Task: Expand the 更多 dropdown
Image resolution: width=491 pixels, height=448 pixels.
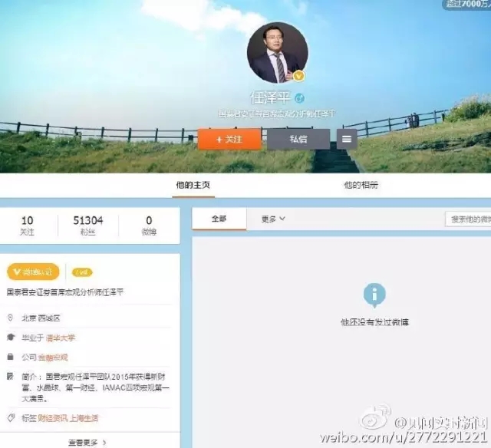Action: (x=273, y=219)
